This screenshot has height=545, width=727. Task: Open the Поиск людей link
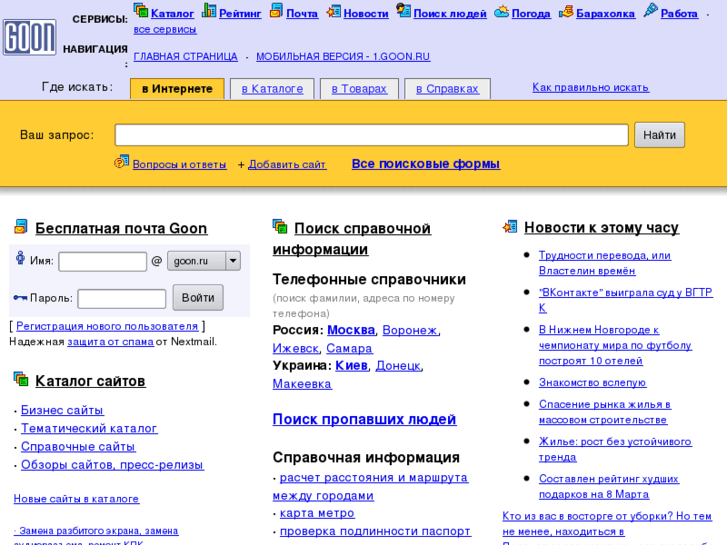pyautogui.click(x=450, y=14)
